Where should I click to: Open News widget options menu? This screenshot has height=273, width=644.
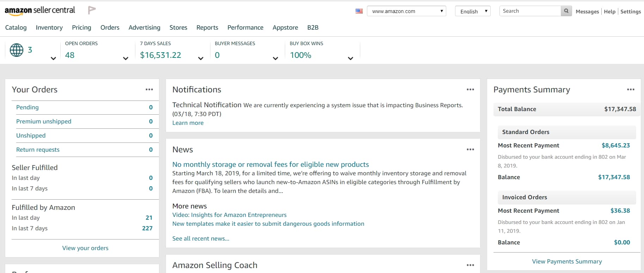[x=470, y=150]
